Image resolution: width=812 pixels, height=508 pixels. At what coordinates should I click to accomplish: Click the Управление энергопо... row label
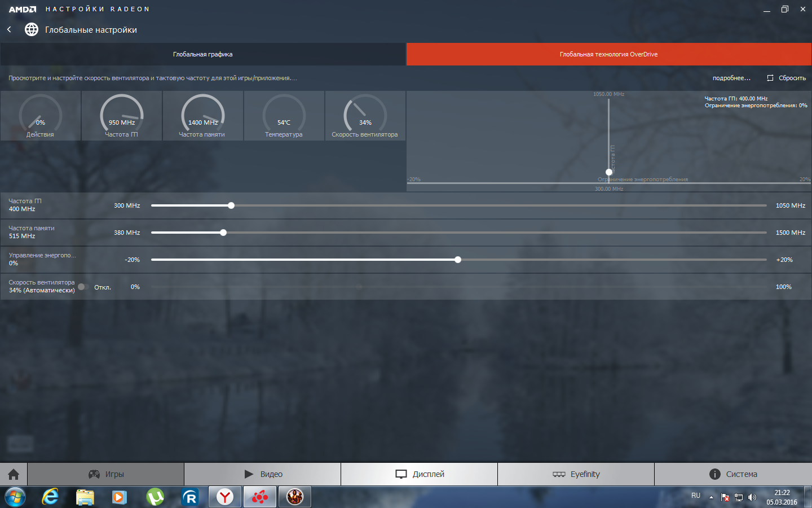(42, 255)
